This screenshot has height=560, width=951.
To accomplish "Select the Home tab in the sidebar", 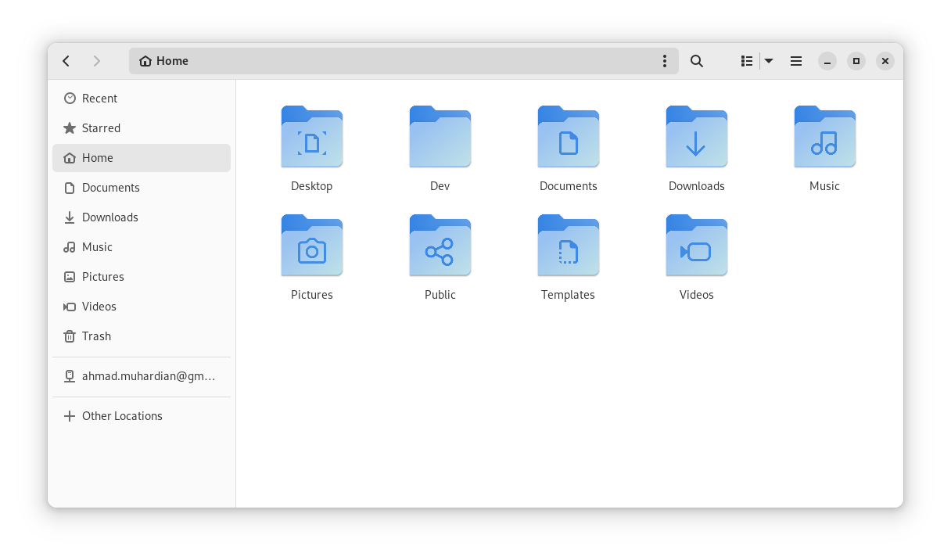I will tap(98, 157).
